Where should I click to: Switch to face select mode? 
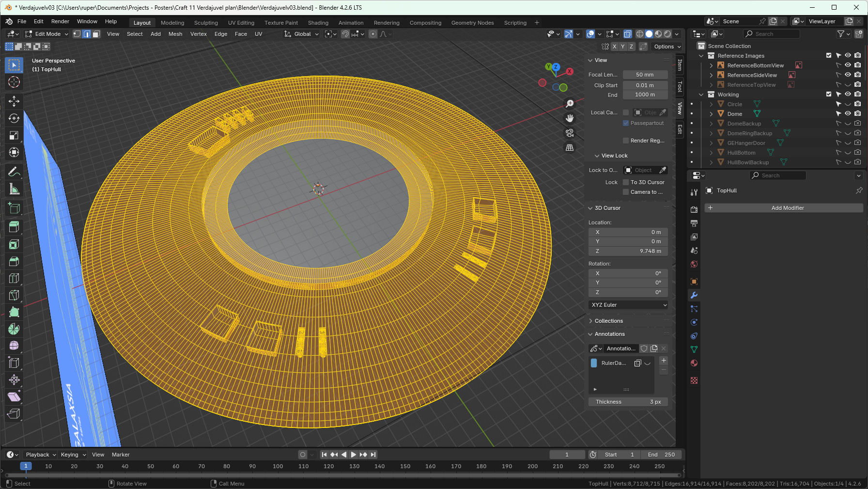[96, 34]
